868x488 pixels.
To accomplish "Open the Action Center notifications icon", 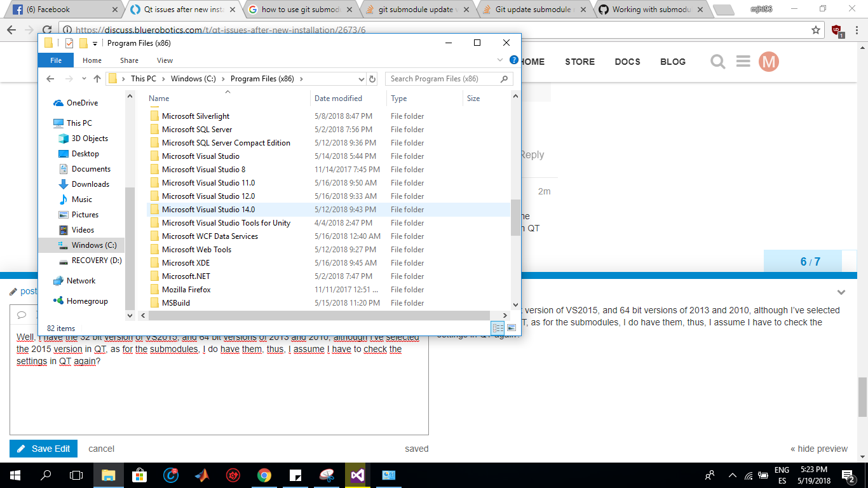I will coord(848,475).
